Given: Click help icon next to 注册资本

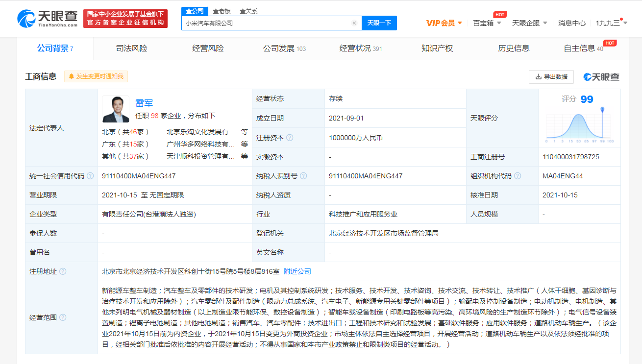Looking at the screenshot, I should point(290,138).
